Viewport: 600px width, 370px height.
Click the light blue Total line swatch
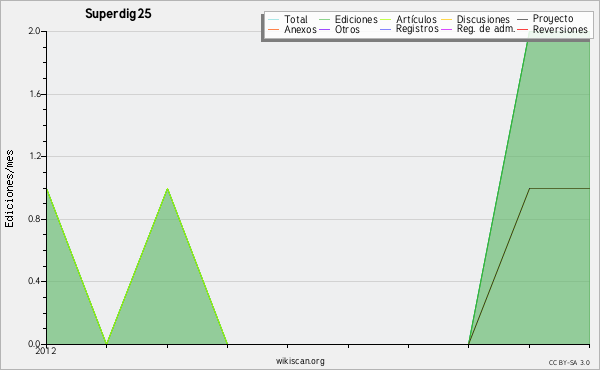tap(274, 20)
